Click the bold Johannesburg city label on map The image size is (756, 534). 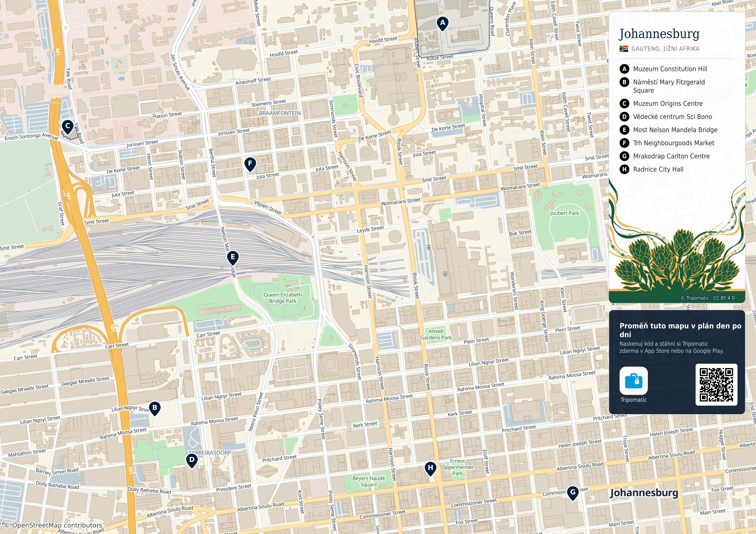644,493
